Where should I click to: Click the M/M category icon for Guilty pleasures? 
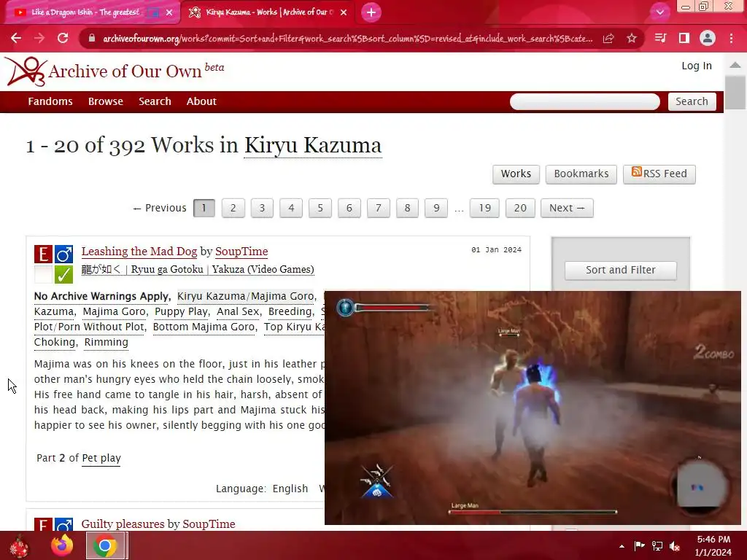pos(63,524)
